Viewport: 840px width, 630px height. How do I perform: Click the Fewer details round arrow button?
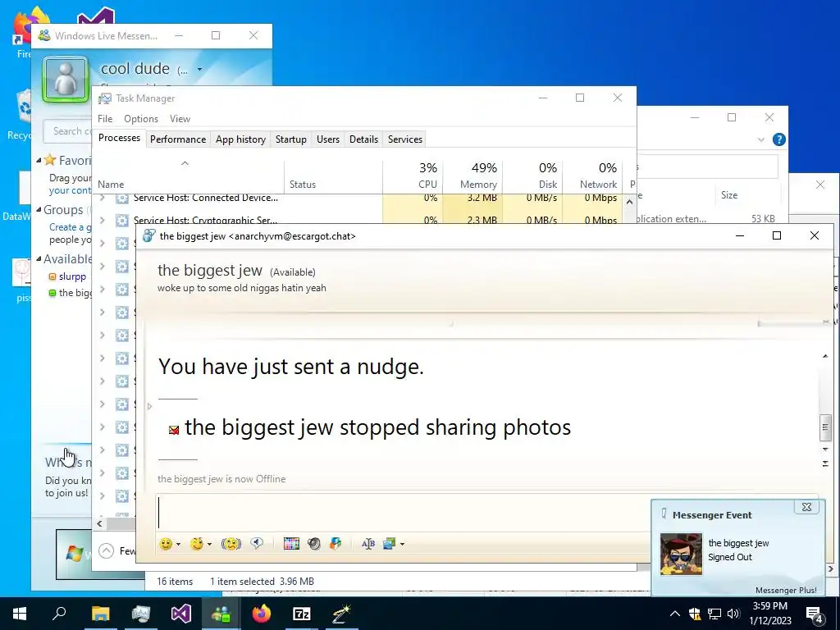[106, 550]
